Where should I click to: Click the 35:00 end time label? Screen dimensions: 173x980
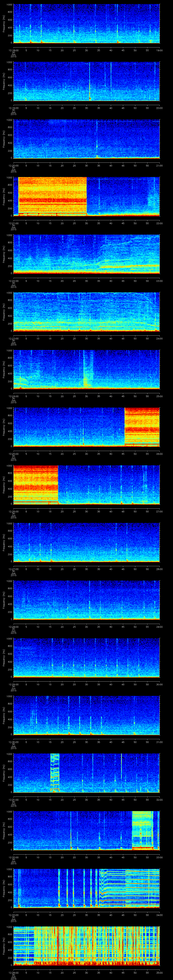[x=160, y=972]
